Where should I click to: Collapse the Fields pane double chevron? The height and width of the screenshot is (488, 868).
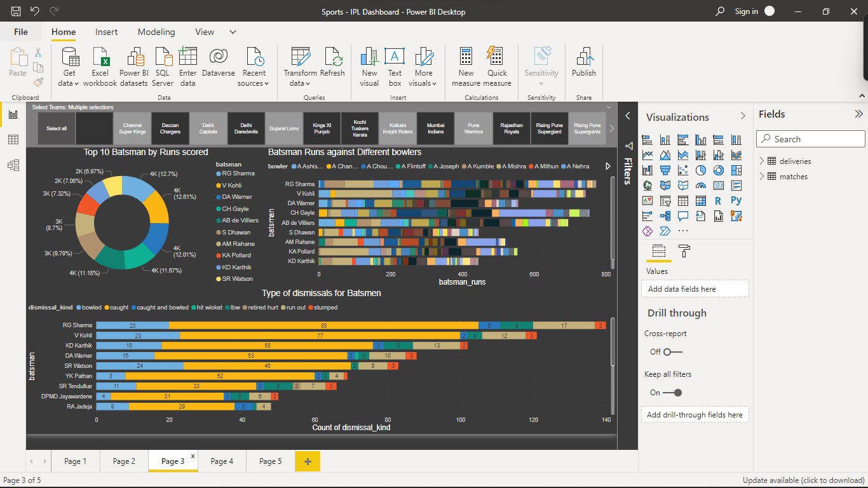(858, 114)
